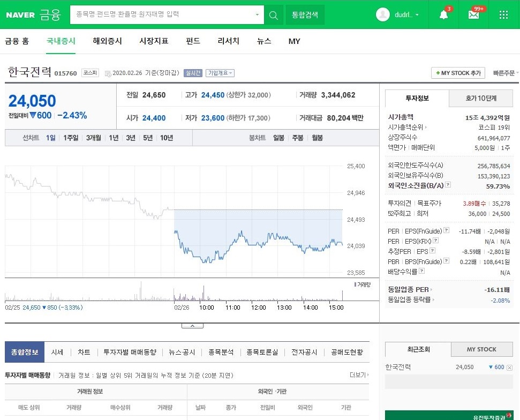Click the NAVER logo
The height and width of the screenshot is (420, 520).
20,15
